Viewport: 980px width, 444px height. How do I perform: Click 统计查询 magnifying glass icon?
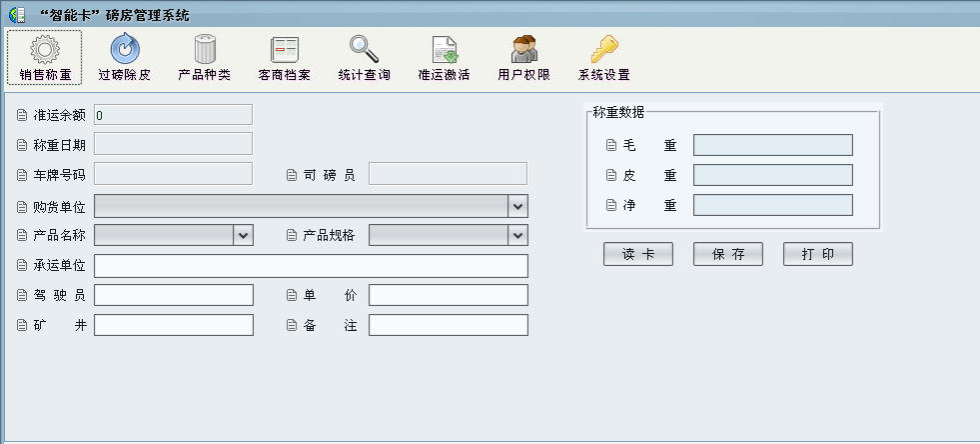[364, 50]
